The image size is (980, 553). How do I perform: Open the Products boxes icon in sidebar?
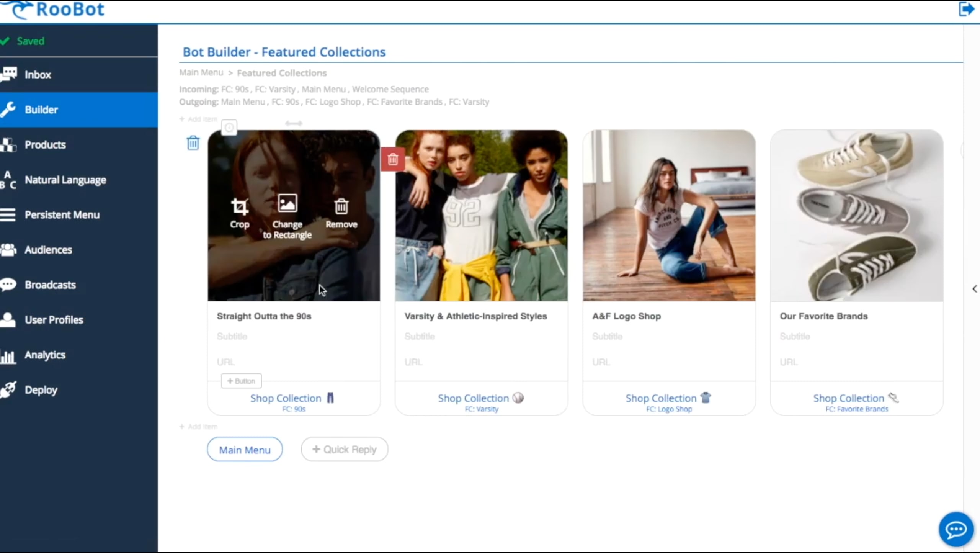click(x=8, y=145)
